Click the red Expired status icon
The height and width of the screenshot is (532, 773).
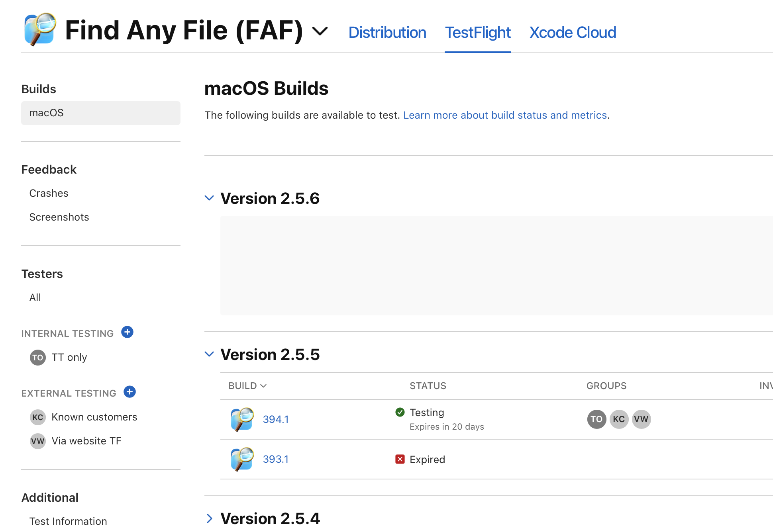400,459
